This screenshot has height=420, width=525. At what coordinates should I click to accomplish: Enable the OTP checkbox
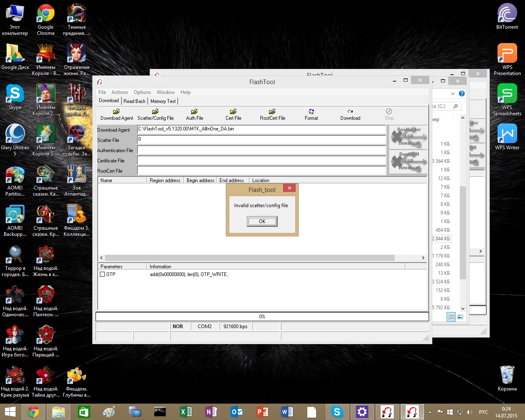(103, 274)
